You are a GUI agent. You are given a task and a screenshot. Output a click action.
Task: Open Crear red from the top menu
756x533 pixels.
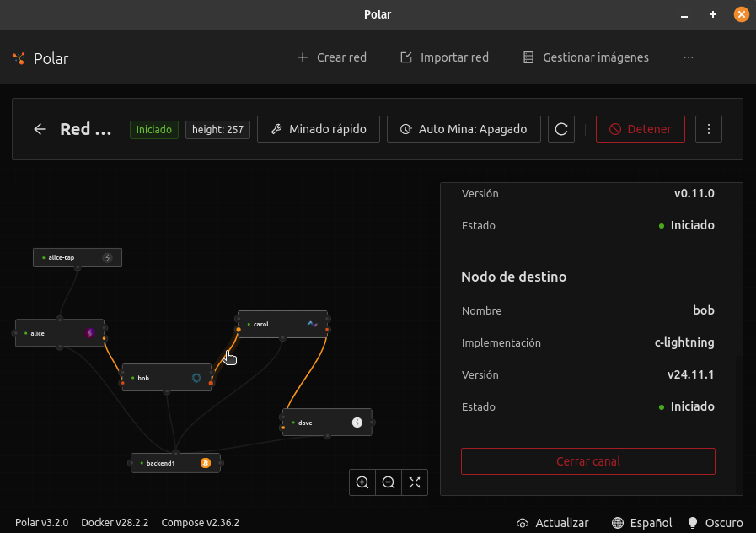[332, 57]
